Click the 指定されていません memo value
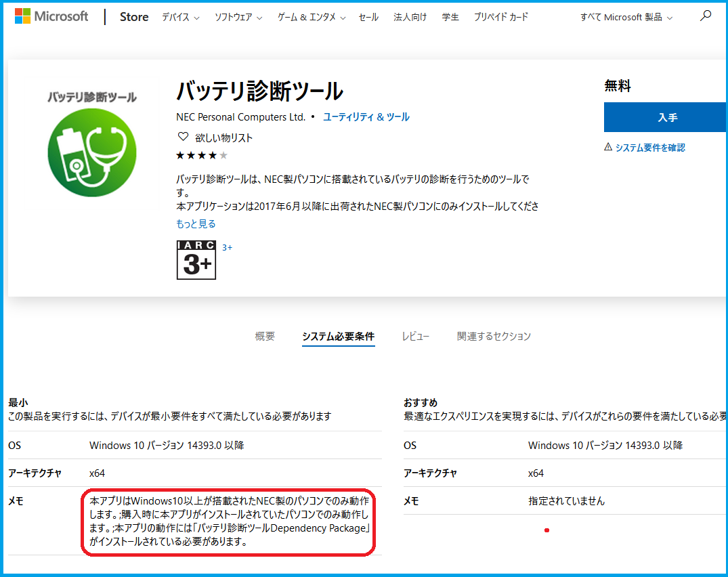Screen dimensions: 728x577 (x=566, y=501)
